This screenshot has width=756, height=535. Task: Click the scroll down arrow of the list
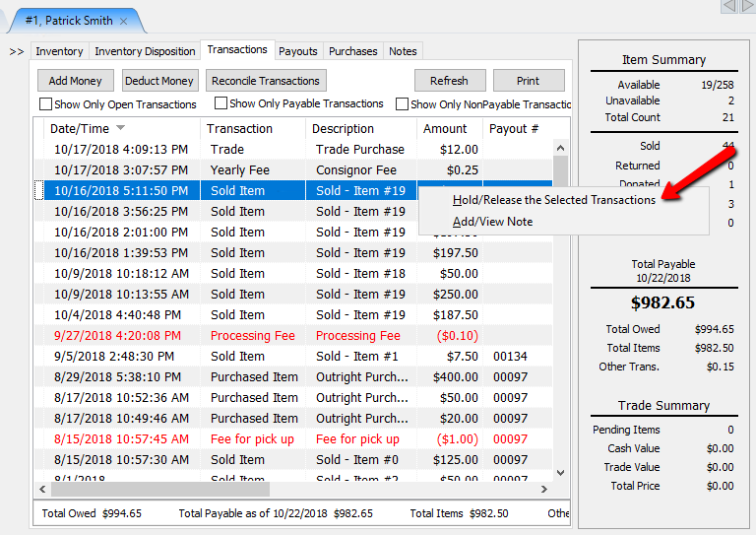[560, 473]
